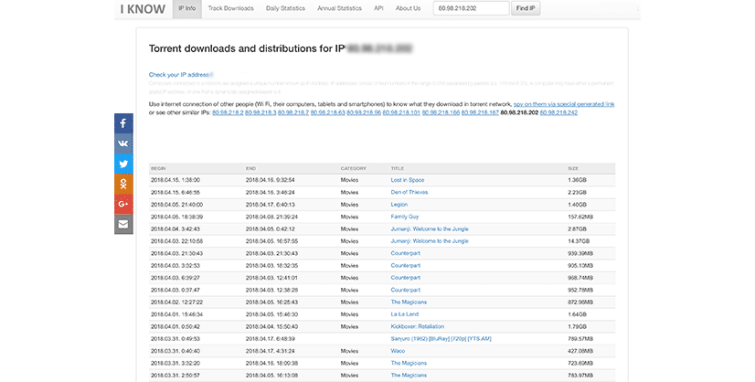The image size is (755, 382).
Task: Select begin time 2018.04.15. 1:38:00
Action: (175, 180)
